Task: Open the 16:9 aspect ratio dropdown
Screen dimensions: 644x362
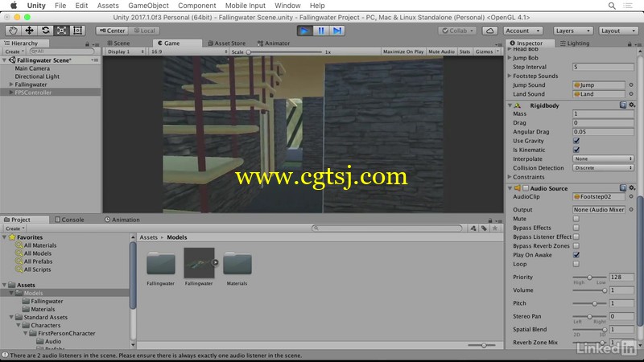Action: [x=188, y=51]
